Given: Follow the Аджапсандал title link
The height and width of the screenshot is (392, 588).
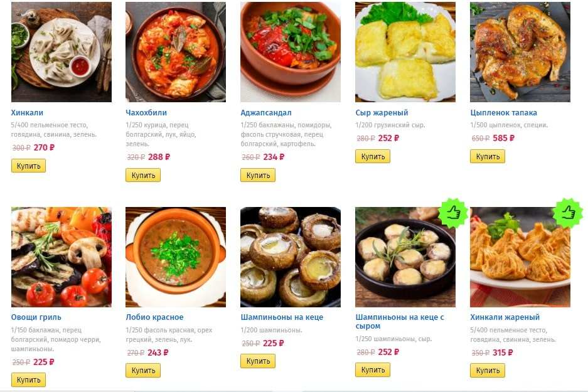Looking at the screenshot, I should click(x=266, y=112).
